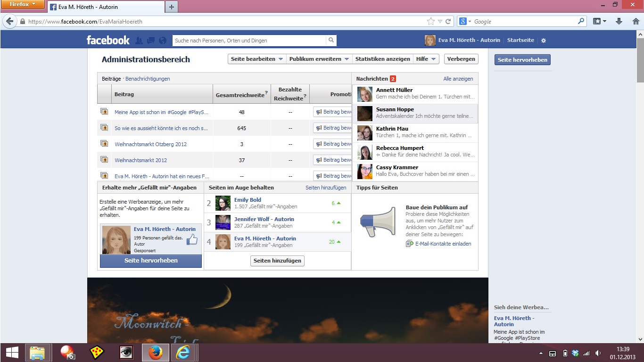
Task: Open the orange Firefox menu button
Action: click(22, 4)
